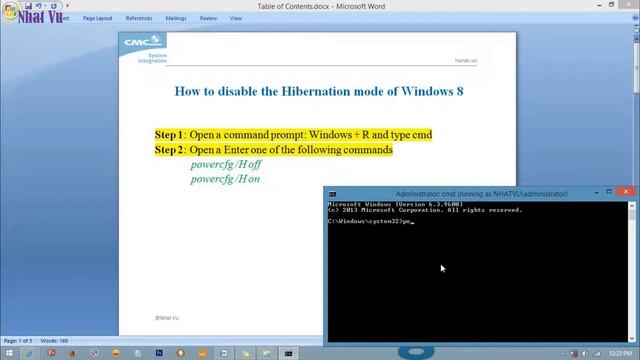Open the Photoshop icon on the taskbar

tap(159, 353)
